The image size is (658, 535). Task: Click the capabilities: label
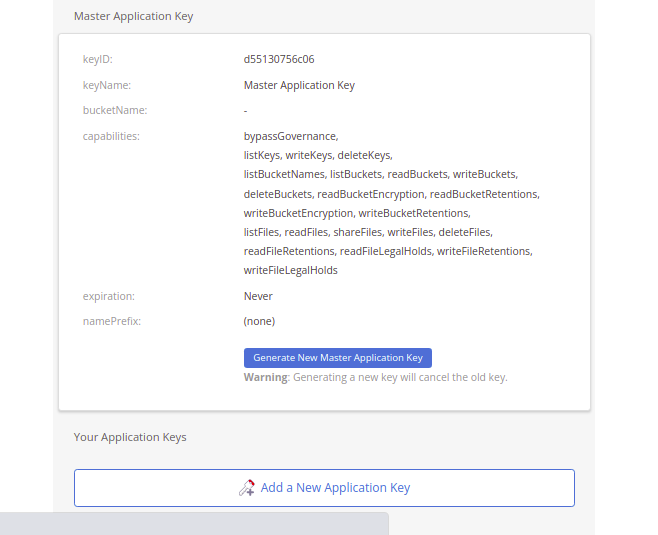click(x=111, y=136)
